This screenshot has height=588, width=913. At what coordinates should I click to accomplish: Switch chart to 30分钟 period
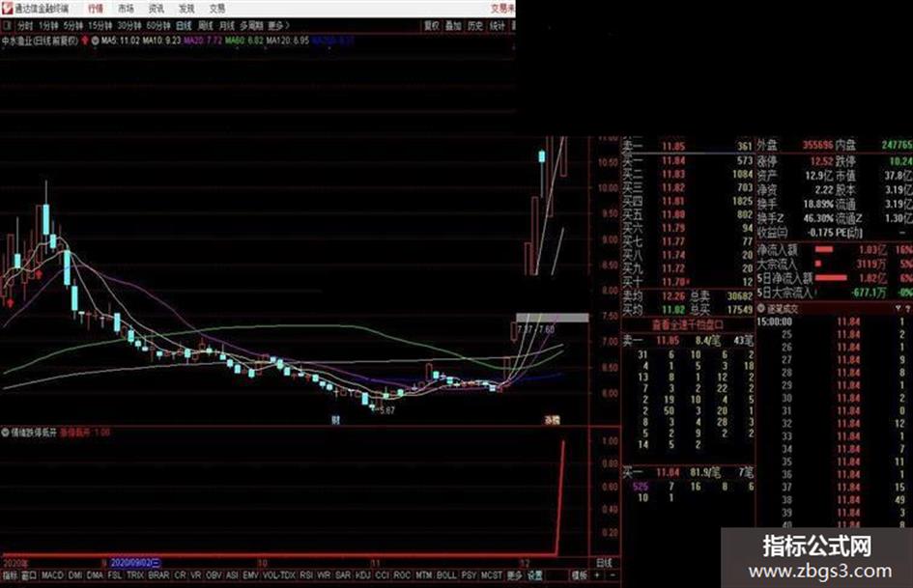(x=129, y=26)
